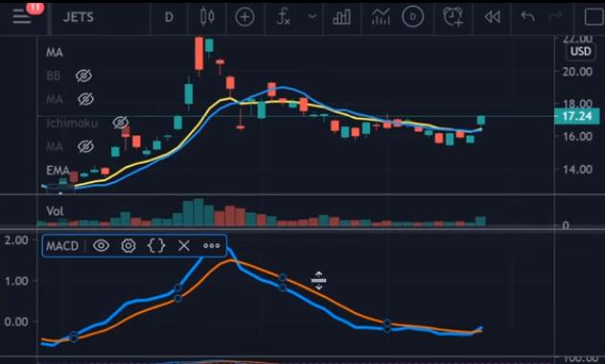605x364 pixels.
Task: Select the first MA indicator label
Action: point(55,53)
